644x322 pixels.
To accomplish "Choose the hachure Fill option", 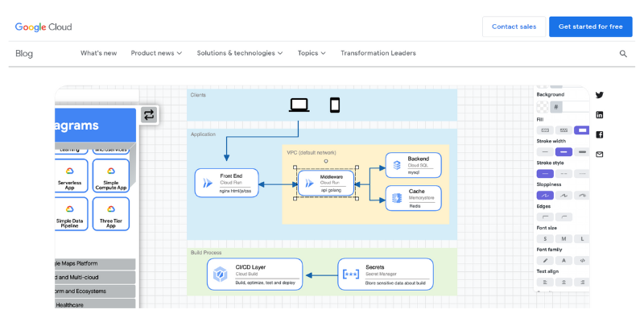I will 545,130.
